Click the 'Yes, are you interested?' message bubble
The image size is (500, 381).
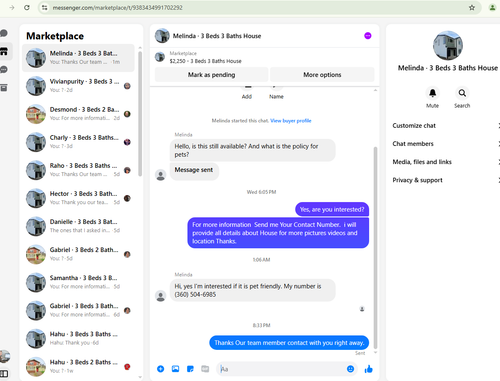click(332, 209)
